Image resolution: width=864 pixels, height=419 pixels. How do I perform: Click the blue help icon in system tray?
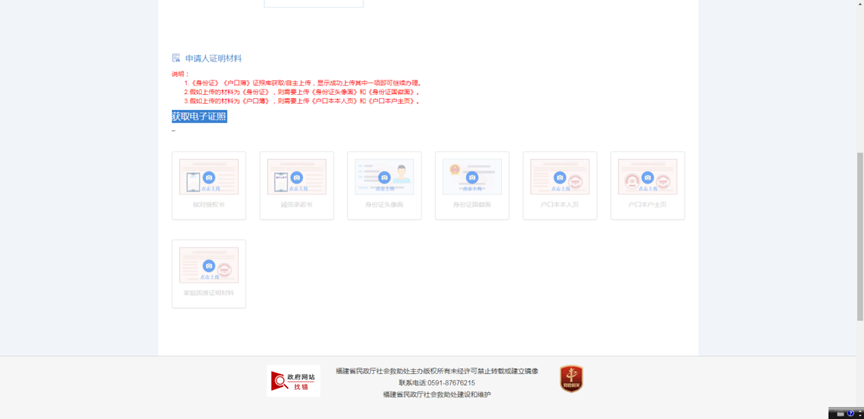click(850, 413)
